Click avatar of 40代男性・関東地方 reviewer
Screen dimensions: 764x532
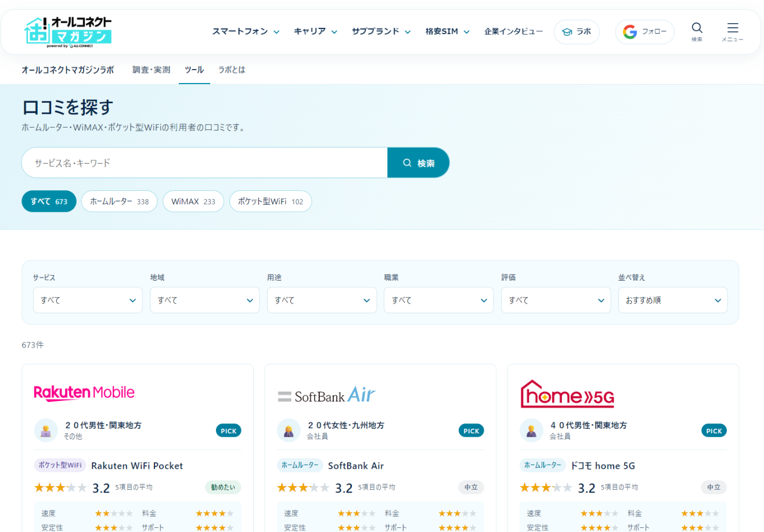[531, 430]
